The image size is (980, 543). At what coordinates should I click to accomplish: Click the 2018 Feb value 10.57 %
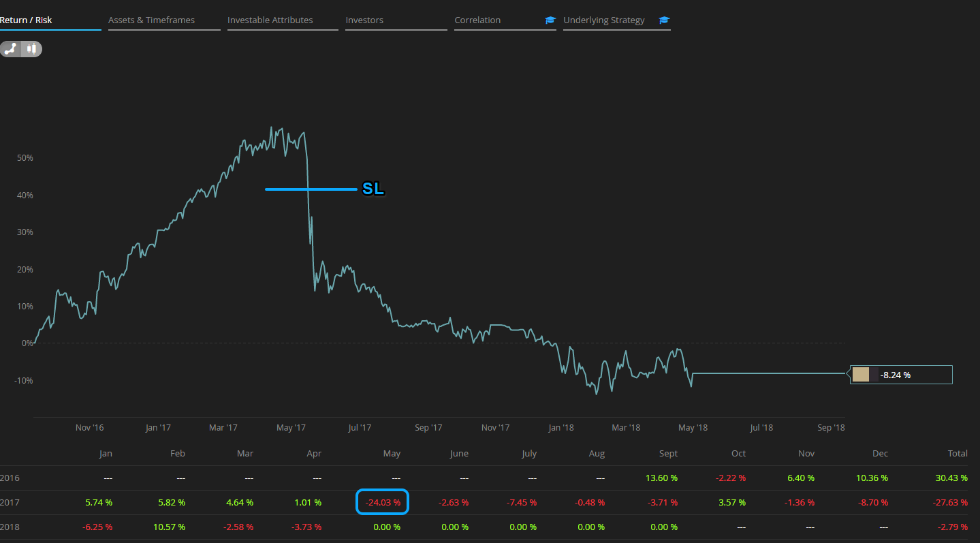[x=168, y=527]
